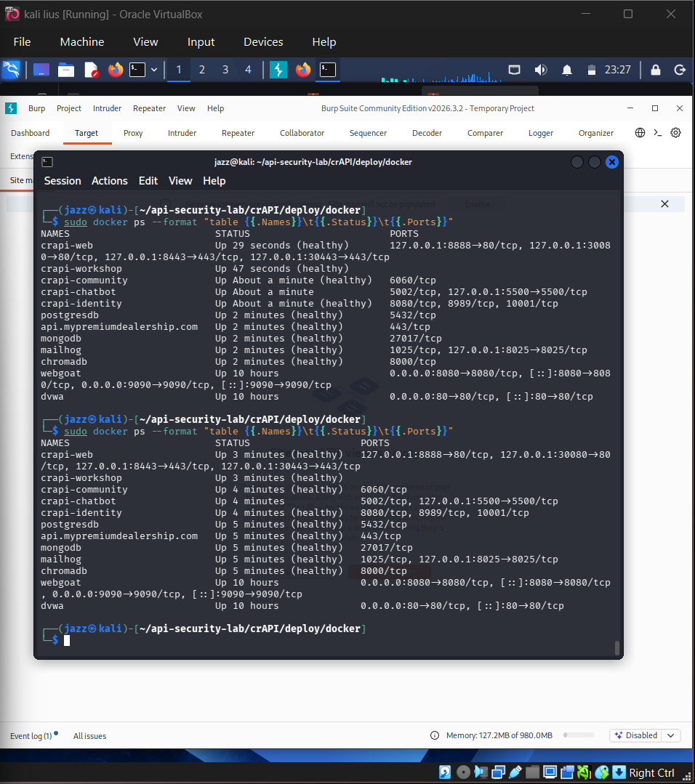Click the clock showing 23:27
This screenshot has height=784, width=695.
tap(617, 70)
